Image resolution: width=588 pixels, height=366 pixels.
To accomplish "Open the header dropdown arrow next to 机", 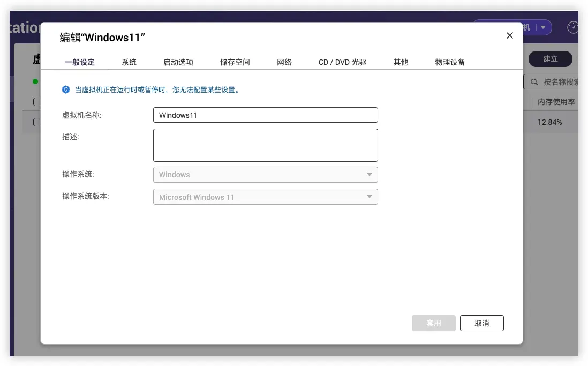I will tap(543, 27).
